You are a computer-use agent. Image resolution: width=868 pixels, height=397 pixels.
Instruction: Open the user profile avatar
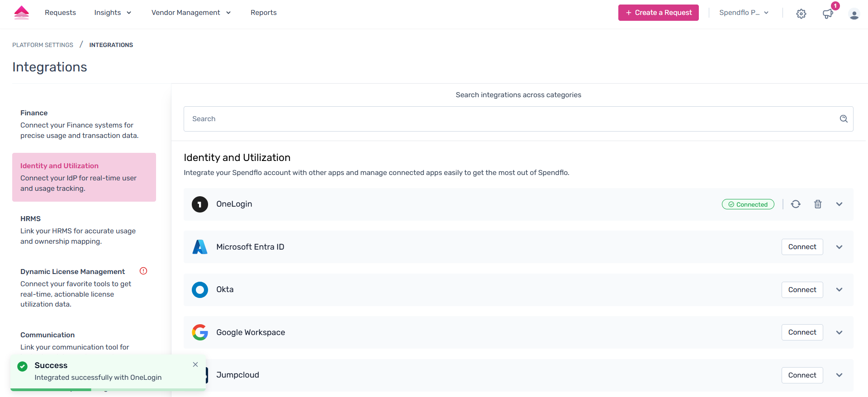854,14
